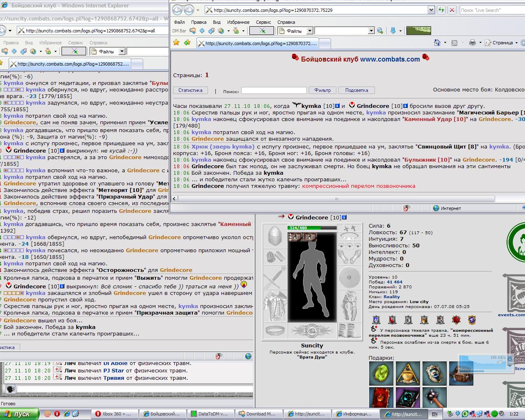Open the Сервис menu in the front window
Screen dimensions: 525x420
(263, 22)
